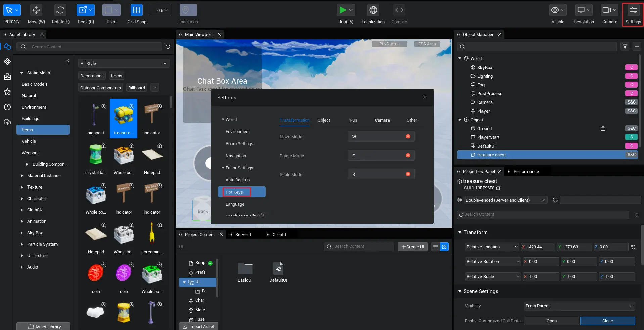
Task: Select SkyBox in Object Manager
Action: 485,67
